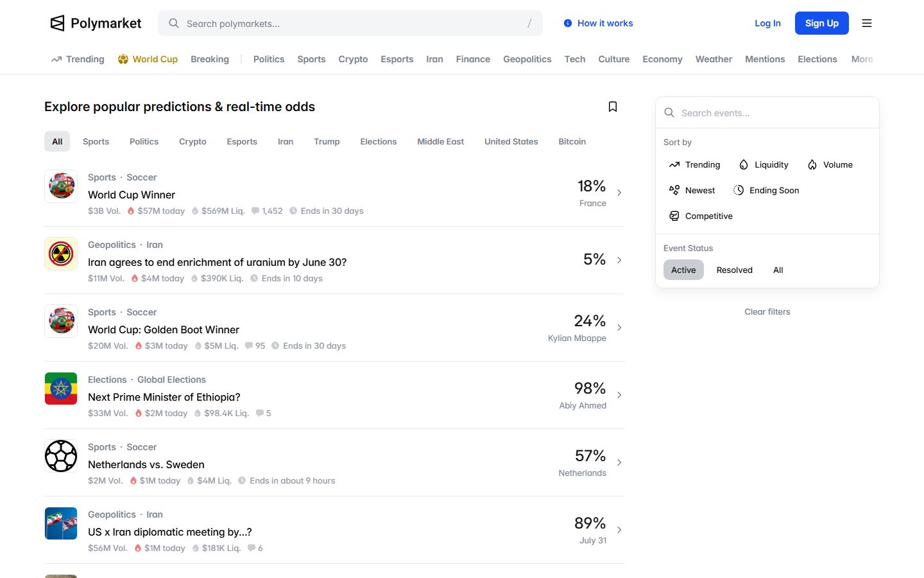Set Event Status to Resolved
The width and height of the screenshot is (924, 578).
click(735, 270)
